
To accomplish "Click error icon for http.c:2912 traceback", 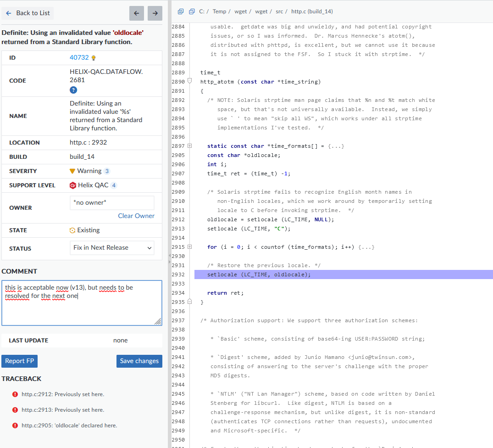I will (x=15, y=394).
